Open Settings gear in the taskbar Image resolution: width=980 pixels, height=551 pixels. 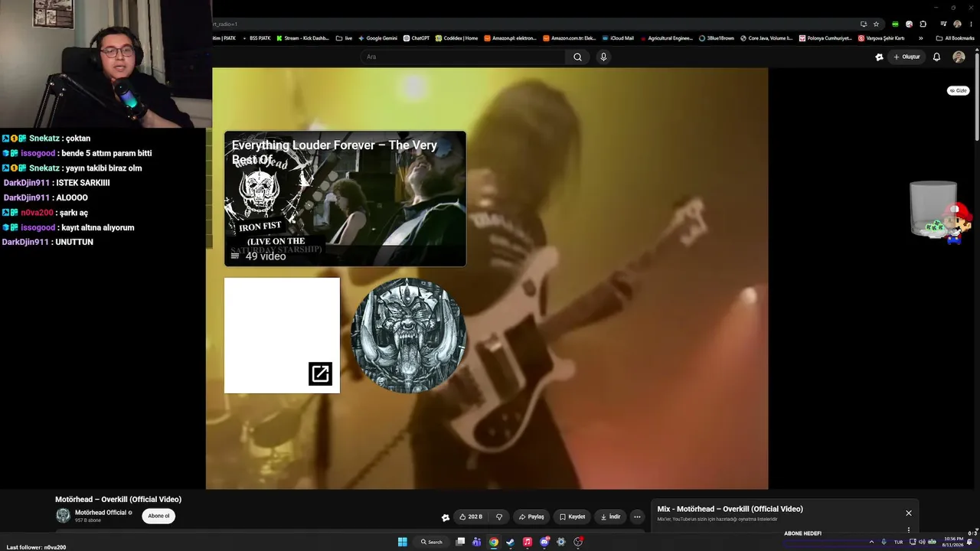[x=561, y=542]
